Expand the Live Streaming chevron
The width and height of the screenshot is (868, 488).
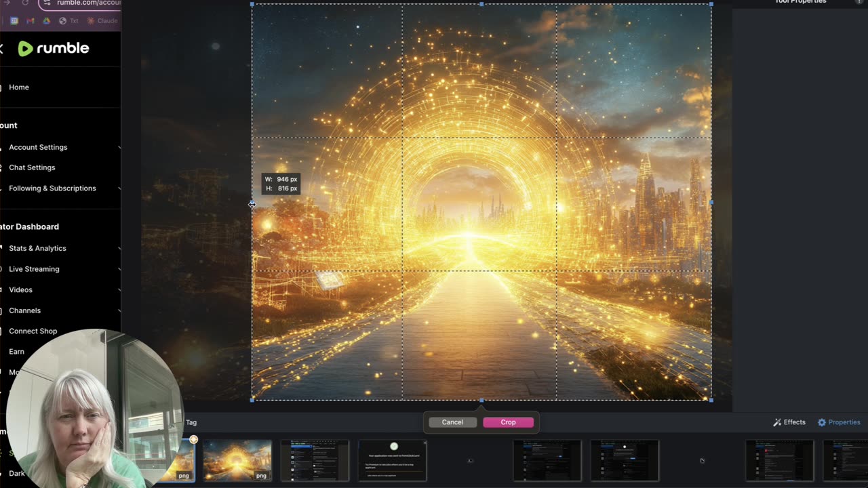click(119, 269)
